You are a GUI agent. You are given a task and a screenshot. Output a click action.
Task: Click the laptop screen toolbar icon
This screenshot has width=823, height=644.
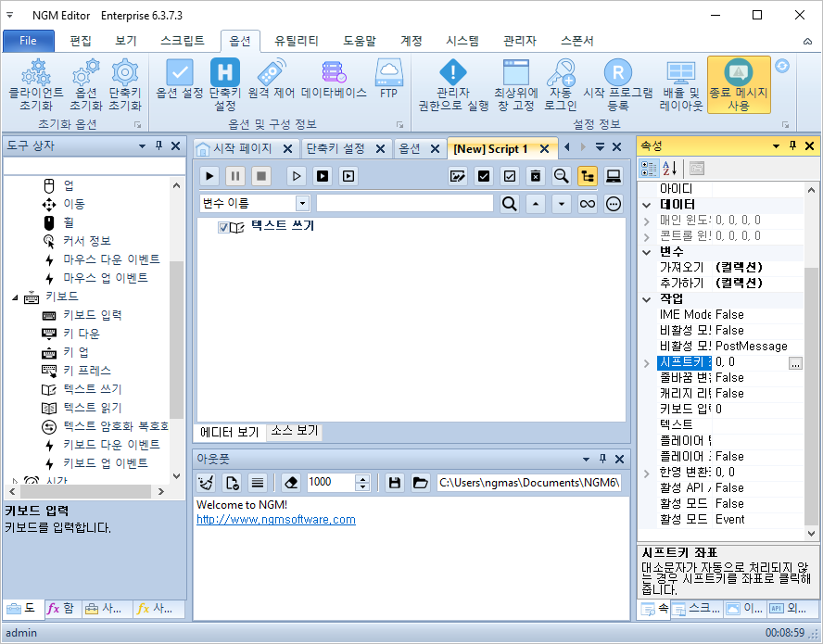pyautogui.click(x=613, y=176)
